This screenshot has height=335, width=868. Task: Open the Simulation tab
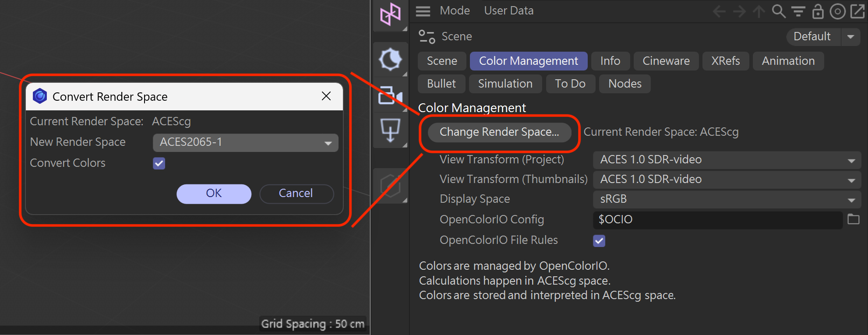coord(505,84)
